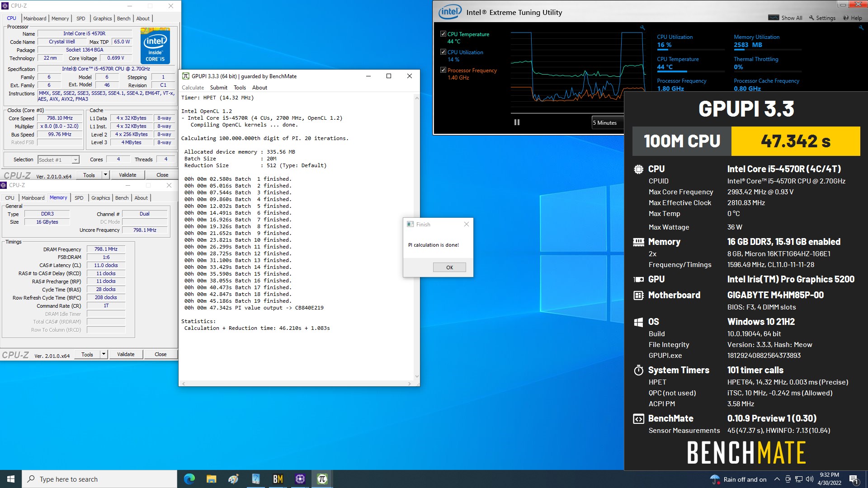Open the Mainboard tab in top CPU-Z window
Viewport: 868px width, 488px height.
pos(35,19)
